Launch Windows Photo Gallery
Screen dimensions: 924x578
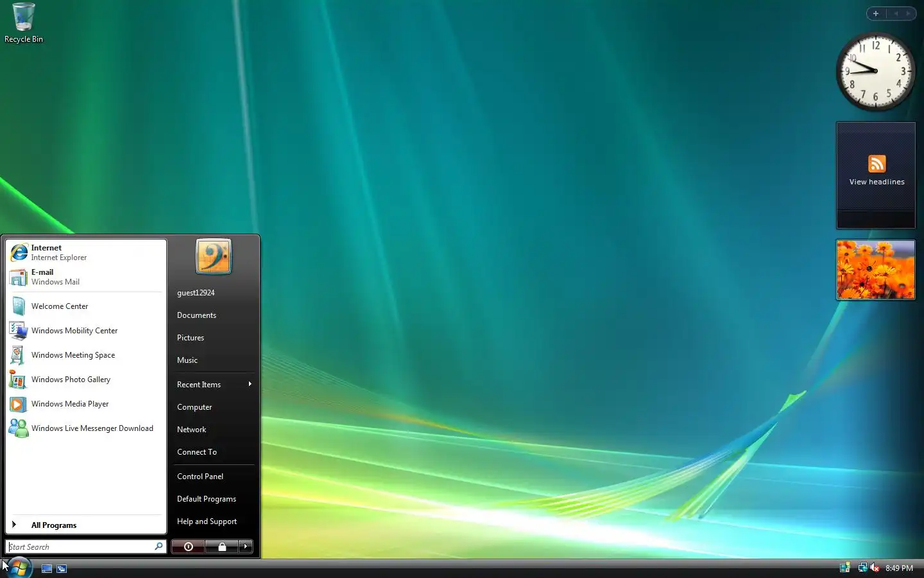pyautogui.click(x=86, y=380)
